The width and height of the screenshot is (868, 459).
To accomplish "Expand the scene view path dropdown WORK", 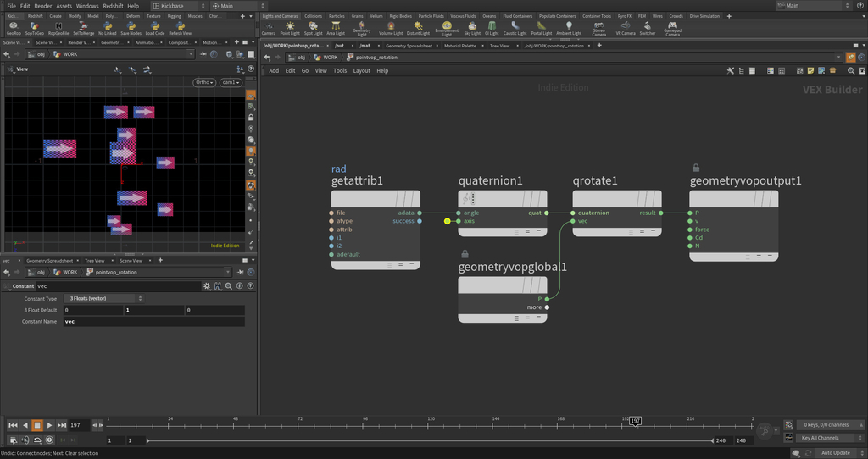I will 191,54.
